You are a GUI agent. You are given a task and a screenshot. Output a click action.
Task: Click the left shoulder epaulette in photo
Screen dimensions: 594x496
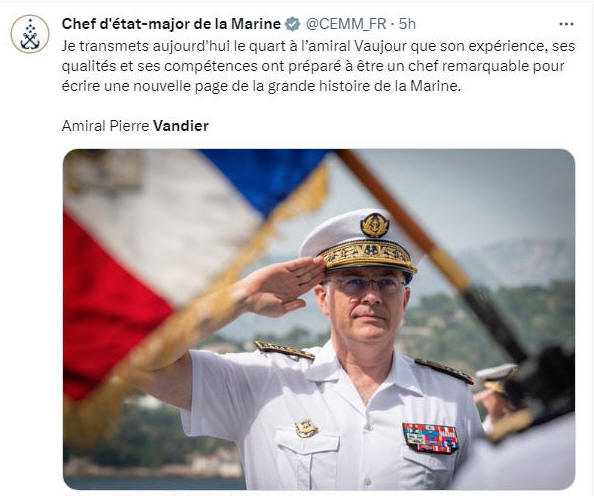[x=284, y=350]
